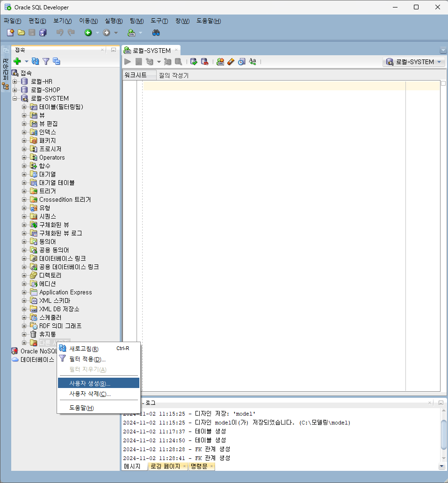Click the Unshared SQL Worksheet icon

tap(220, 62)
